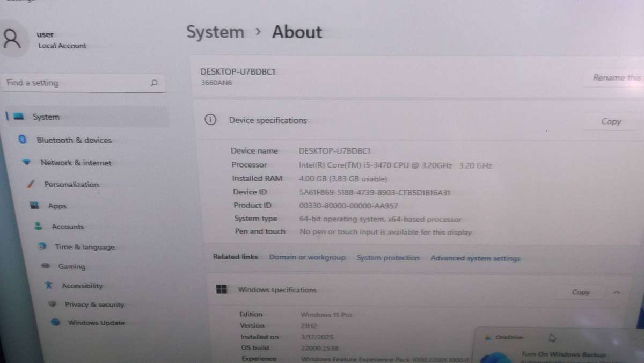Click the DESKTOP-U7BDBC1 name in the header card
Image resolution: width=644 pixels, height=363 pixels.
238,71
